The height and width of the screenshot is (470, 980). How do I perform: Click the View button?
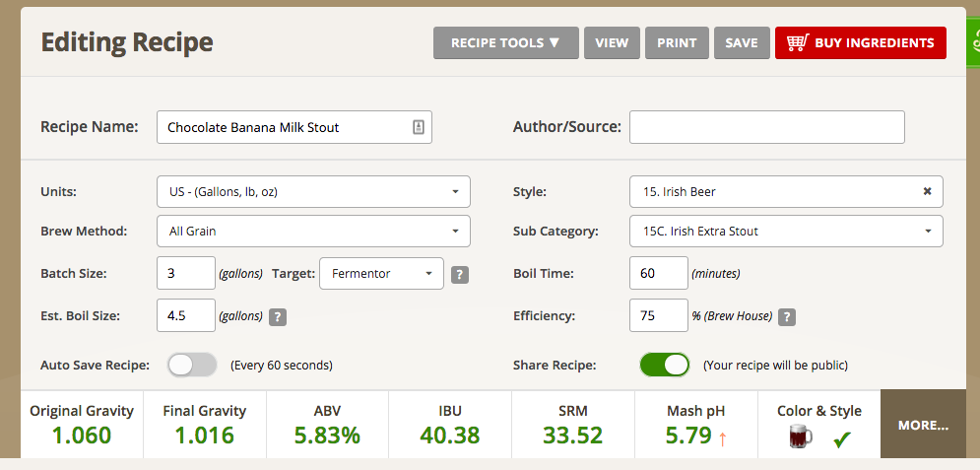612,42
